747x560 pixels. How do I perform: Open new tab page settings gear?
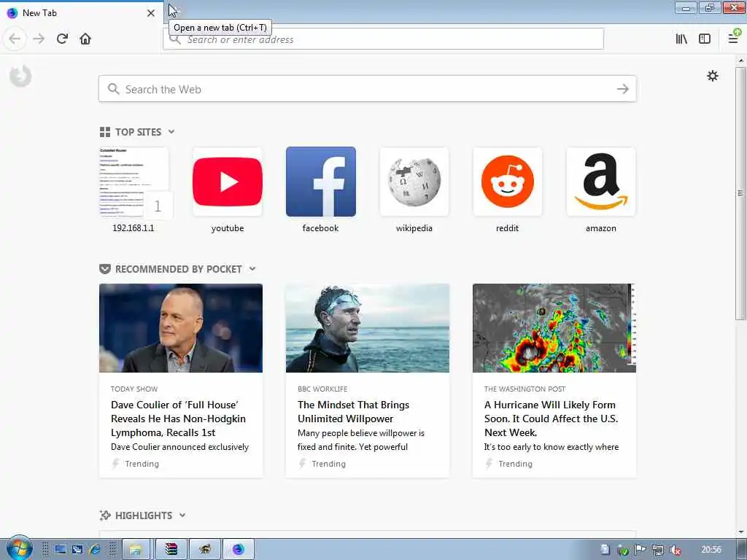(712, 76)
